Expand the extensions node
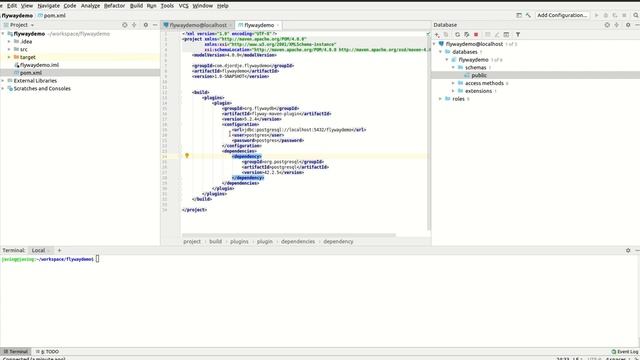 453,91
